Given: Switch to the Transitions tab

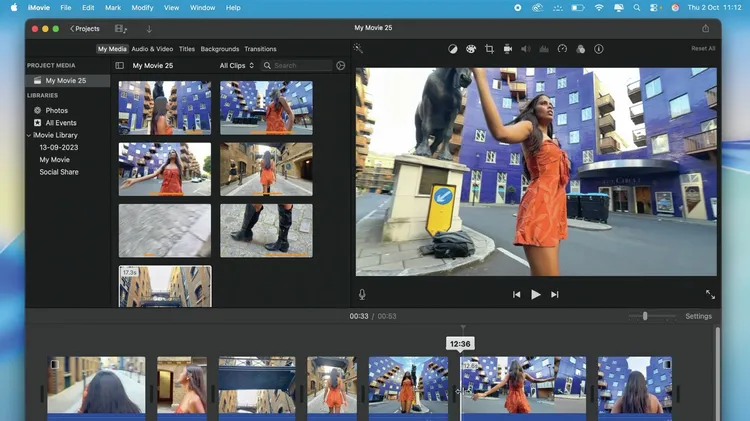Looking at the screenshot, I should pyautogui.click(x=260, y=49).
